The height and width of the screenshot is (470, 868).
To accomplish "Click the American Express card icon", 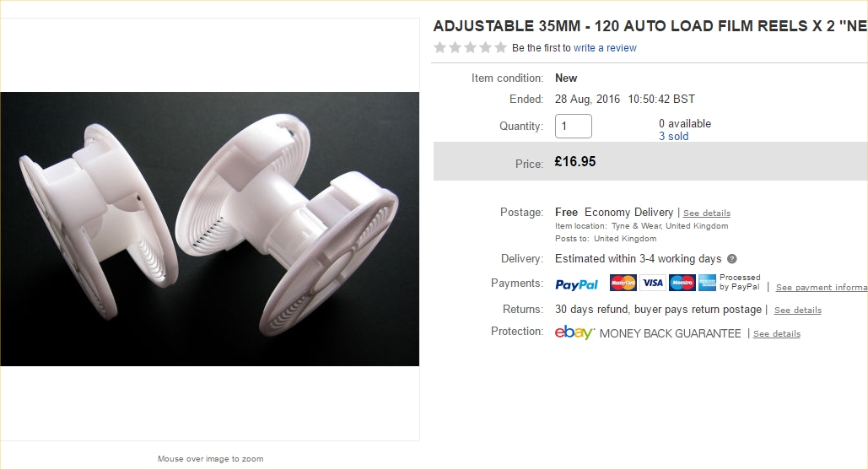I will click(707, 283).
